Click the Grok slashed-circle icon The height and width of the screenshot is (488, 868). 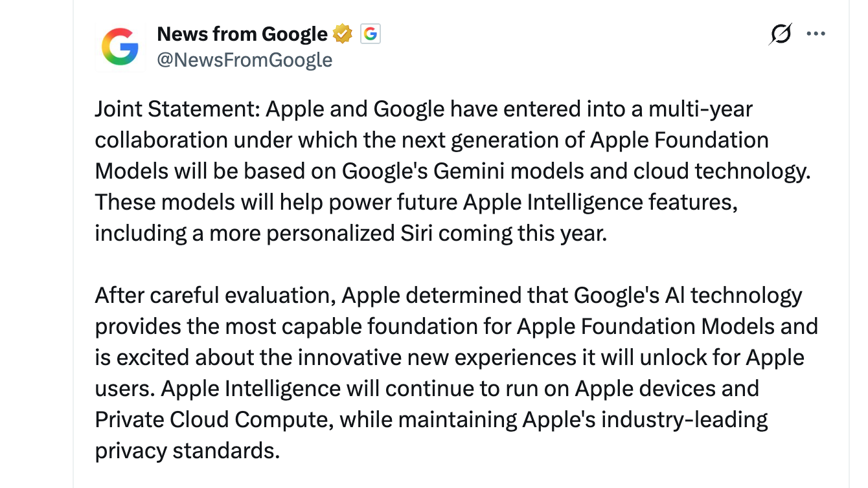pos(781,34)
